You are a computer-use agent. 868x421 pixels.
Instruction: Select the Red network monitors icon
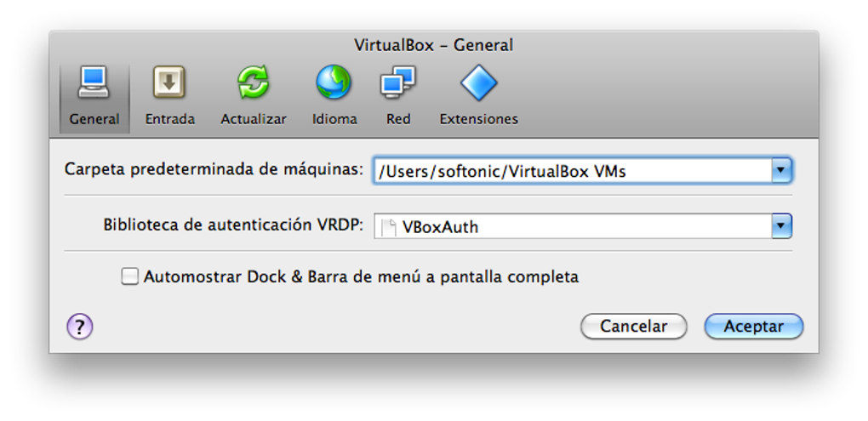397,83
